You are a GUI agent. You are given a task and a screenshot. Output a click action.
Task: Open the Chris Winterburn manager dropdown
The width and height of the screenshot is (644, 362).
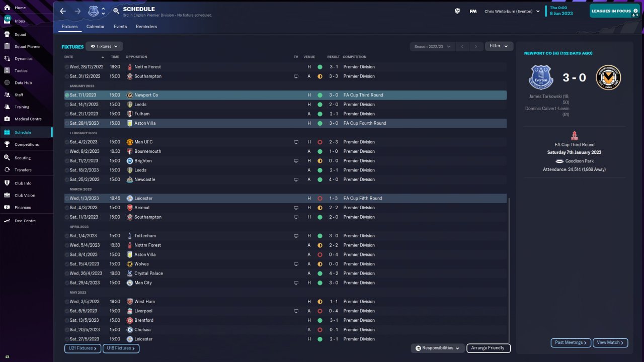(512, 11)
